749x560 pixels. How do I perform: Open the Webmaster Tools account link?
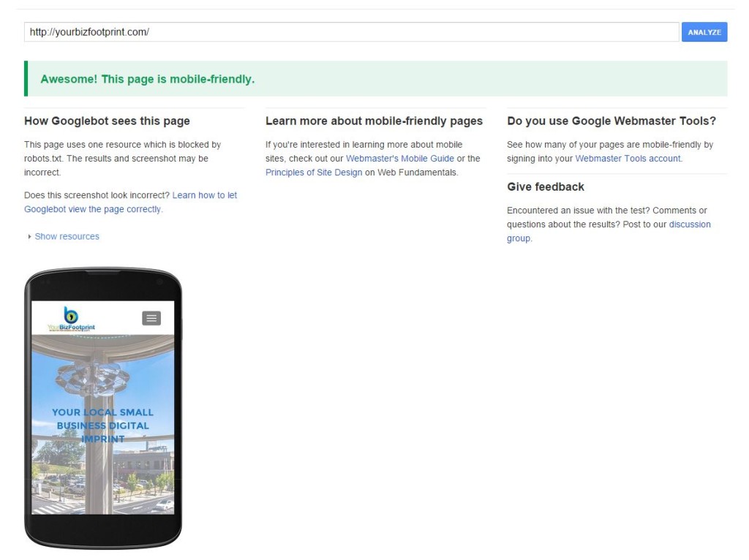(628, 159)
